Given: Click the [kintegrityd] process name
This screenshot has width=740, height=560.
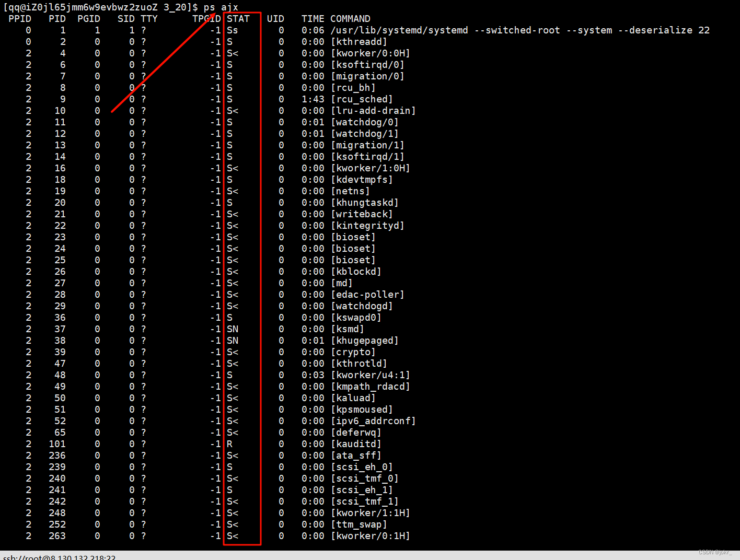Looking at the screenshot, I should point(367,226).
